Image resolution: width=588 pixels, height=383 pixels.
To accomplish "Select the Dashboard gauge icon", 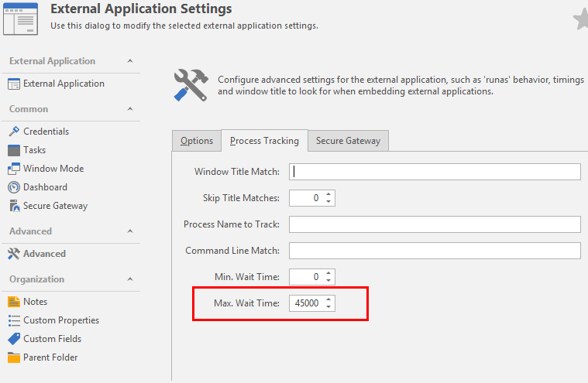I will coord(14,187).
